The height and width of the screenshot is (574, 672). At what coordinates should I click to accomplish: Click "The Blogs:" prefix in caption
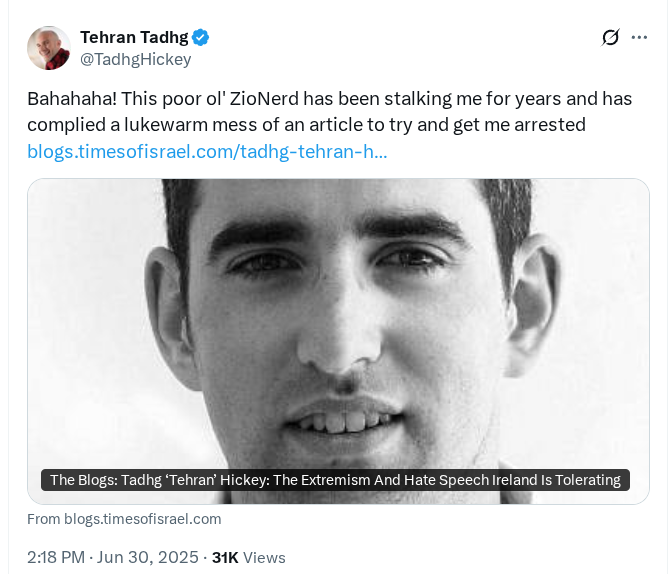(84, 480)
